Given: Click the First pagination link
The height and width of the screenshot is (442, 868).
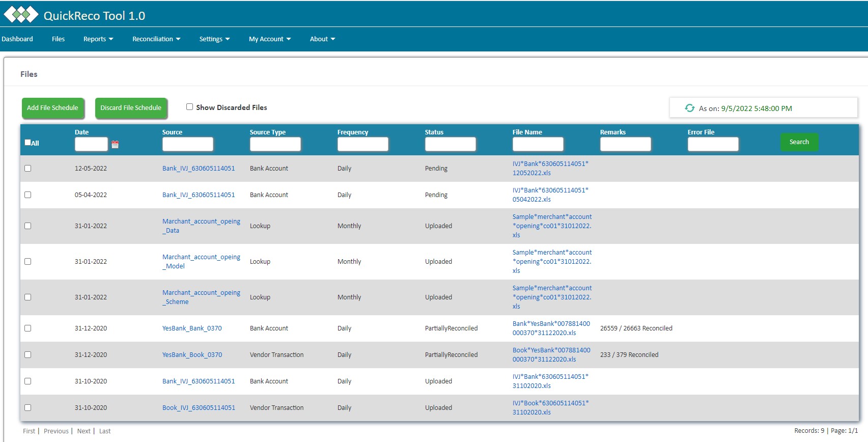Looking at the screenshot, I should coord(29,431).
